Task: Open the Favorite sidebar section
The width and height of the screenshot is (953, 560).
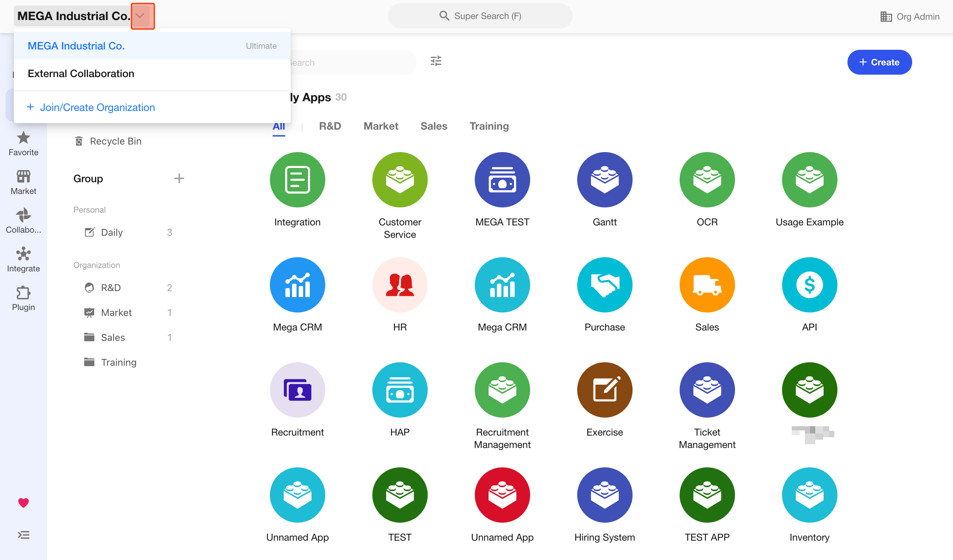Action: (24, 143)
